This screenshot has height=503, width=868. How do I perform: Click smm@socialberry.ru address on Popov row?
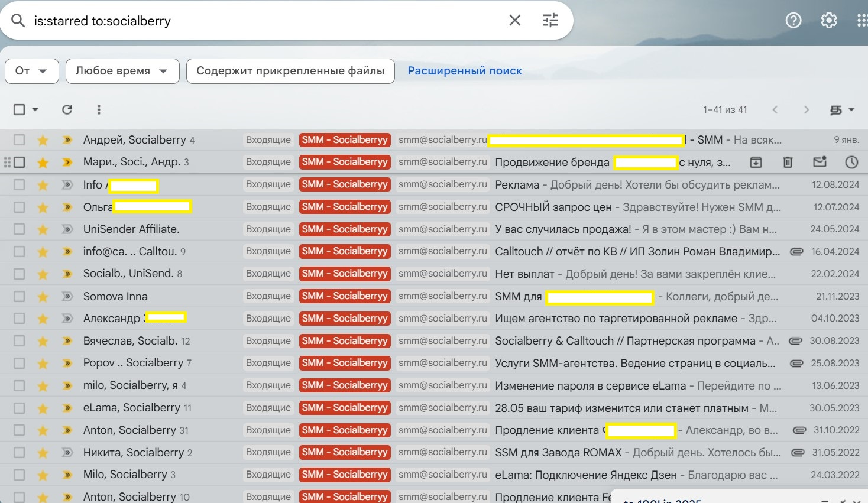coord(442,363)
